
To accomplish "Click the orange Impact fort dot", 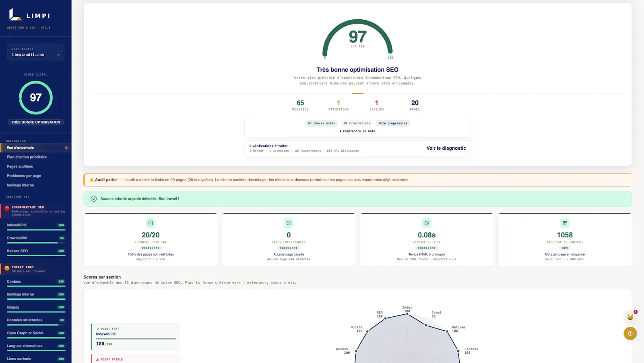I will tap(7, 268).
